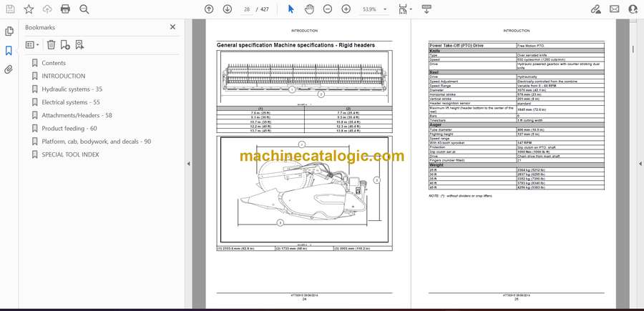The height and width of the screenshot is (311, 644).
Task: Open the Hydraulic systems - 35 bookmark
Action: click(x=72, y=89)
